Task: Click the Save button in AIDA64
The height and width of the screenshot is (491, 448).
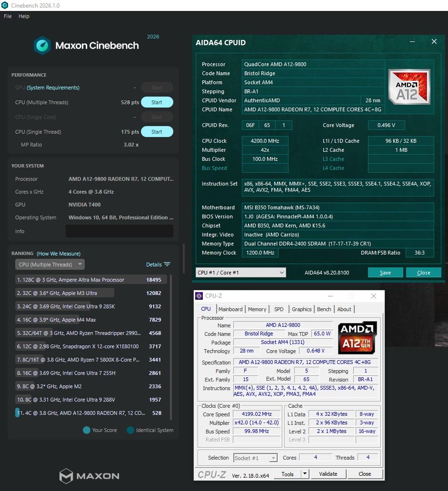Action: pos(385,273)
